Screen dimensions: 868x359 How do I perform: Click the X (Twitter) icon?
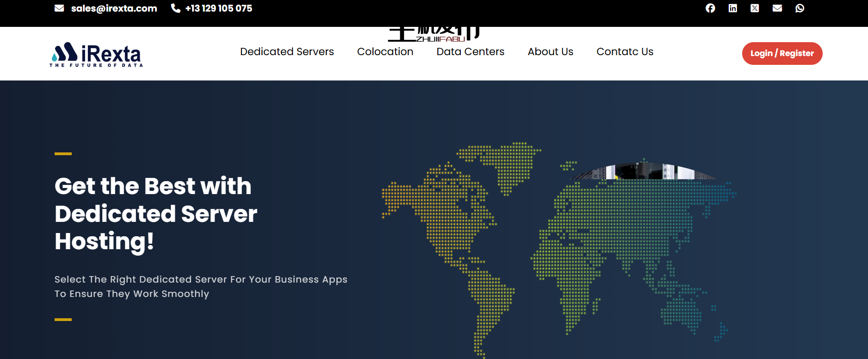755,8
